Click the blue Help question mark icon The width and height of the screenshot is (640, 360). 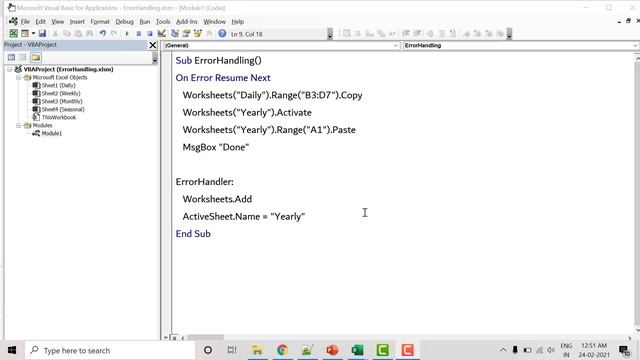coord(222,33)
